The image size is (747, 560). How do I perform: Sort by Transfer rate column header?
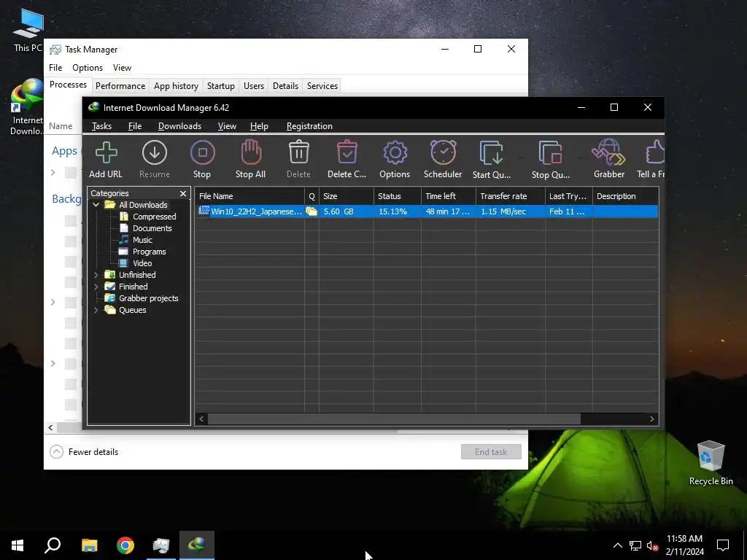click(510, 196)
